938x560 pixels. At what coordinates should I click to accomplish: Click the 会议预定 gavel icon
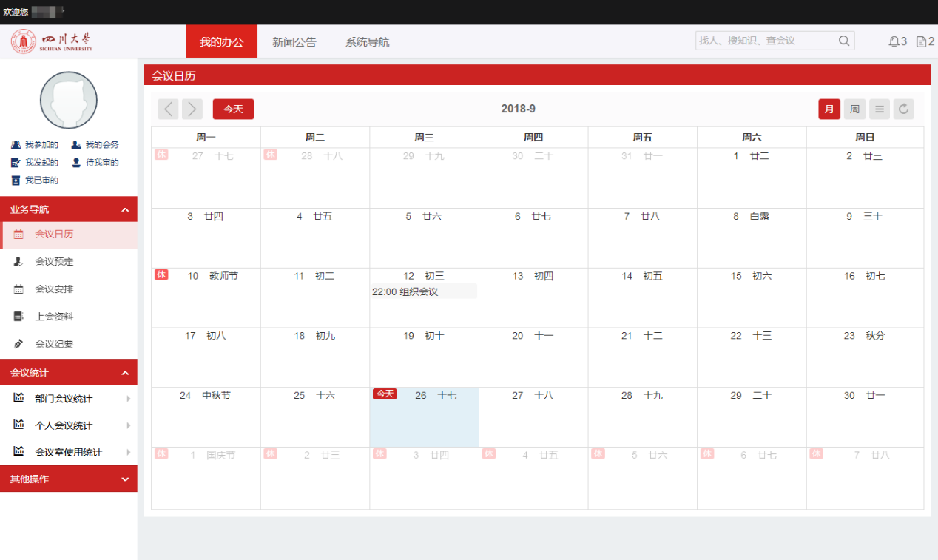click(18, 262)
